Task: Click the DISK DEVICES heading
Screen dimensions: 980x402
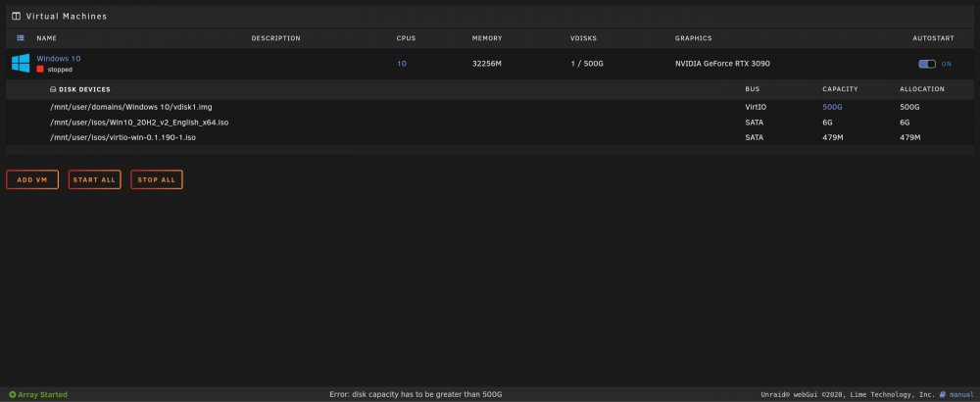Action: pos(84,89)
